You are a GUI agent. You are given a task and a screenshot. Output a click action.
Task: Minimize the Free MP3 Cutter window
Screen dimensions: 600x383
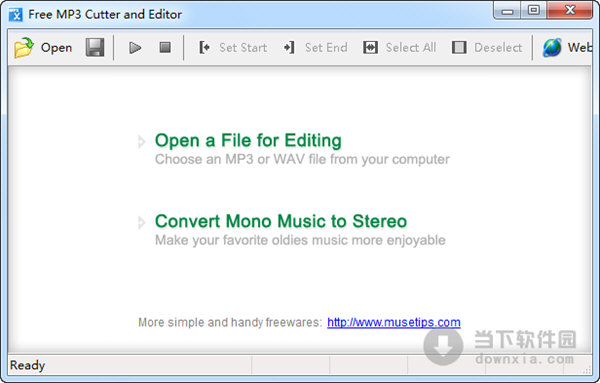(x=507, y=10)
